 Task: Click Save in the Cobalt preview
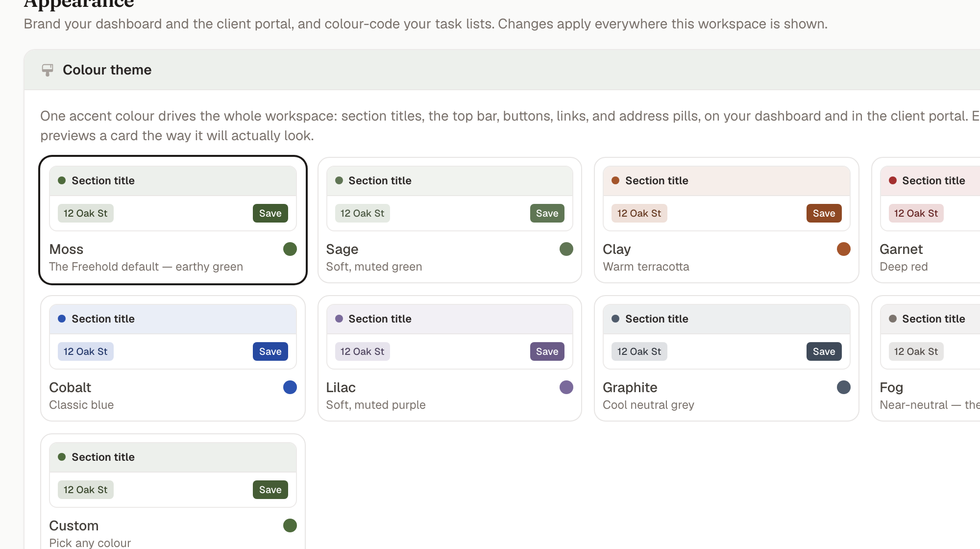click(x=270, y=351)
